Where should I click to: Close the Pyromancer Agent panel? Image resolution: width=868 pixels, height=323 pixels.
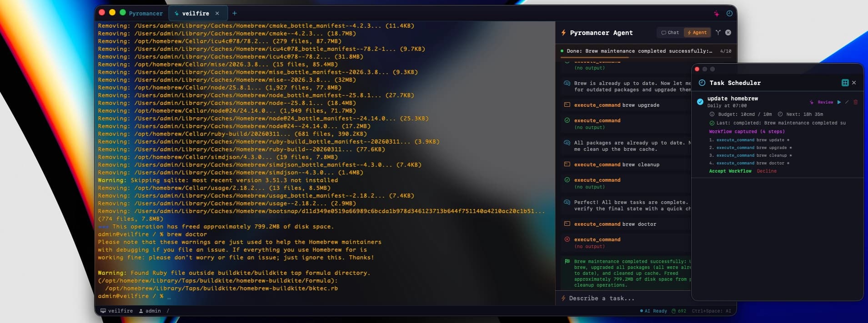click(728, 33)
